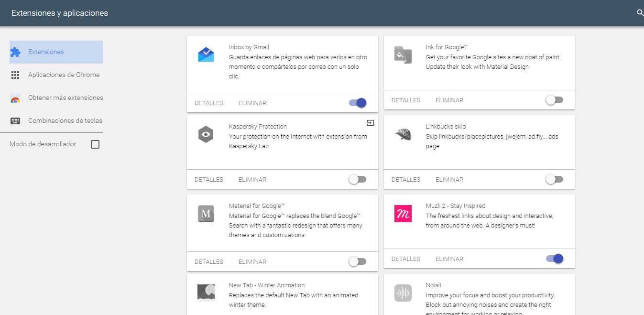Enable the Kaspersky Protection toggle
644x315 pixels.
358,179
